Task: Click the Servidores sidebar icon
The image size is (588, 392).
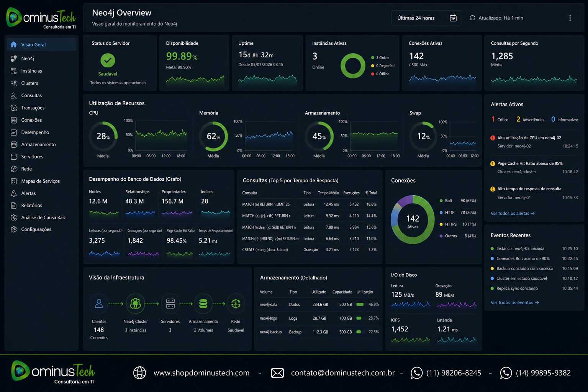Action: click(x=14, y=157)
